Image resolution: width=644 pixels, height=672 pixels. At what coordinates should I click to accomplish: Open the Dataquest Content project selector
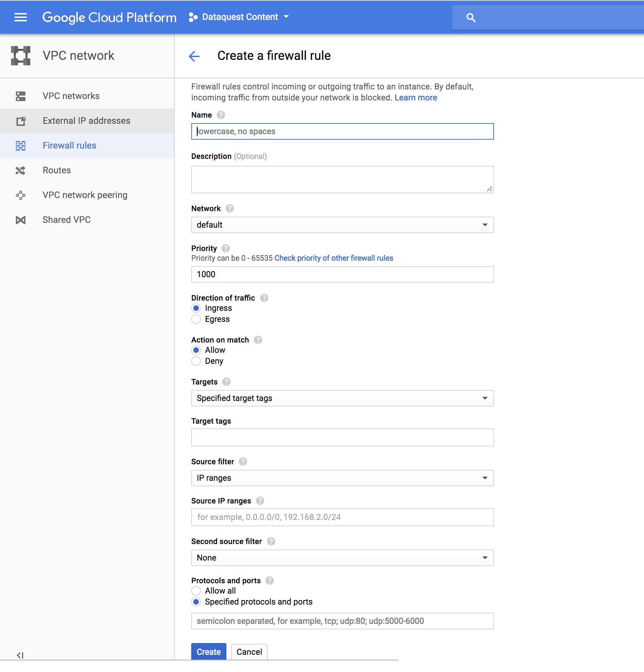(239, 17)
